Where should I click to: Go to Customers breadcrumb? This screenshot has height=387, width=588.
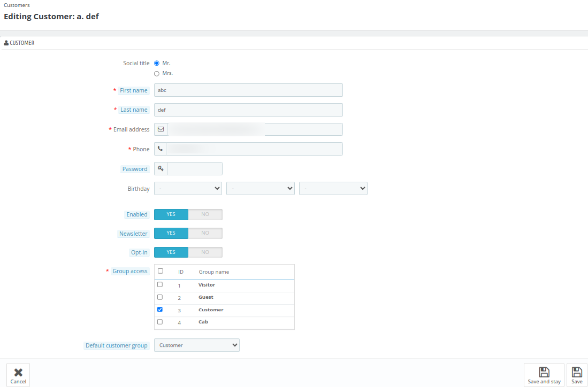coord(17,5)
